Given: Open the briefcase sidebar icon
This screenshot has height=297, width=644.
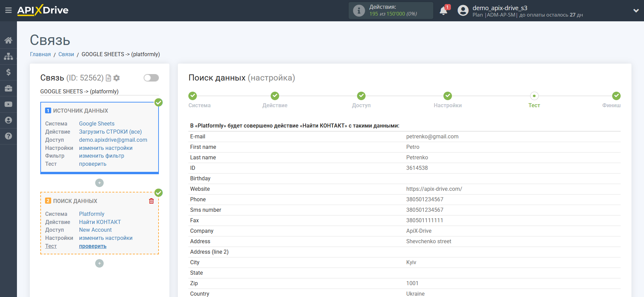Looking at the screenshot, I should [8, 88].
